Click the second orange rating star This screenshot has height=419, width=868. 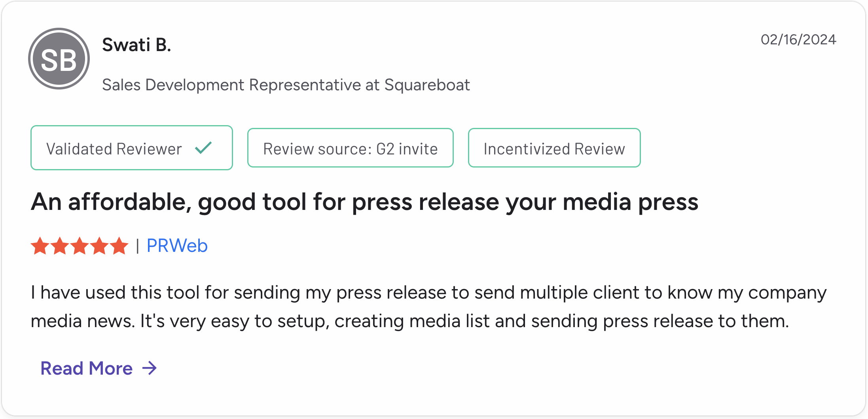point(60,246)
